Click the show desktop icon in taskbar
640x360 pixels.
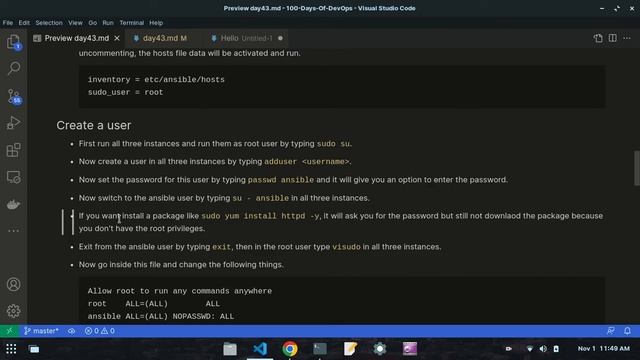pyautogui.click(x=34, y=349)
